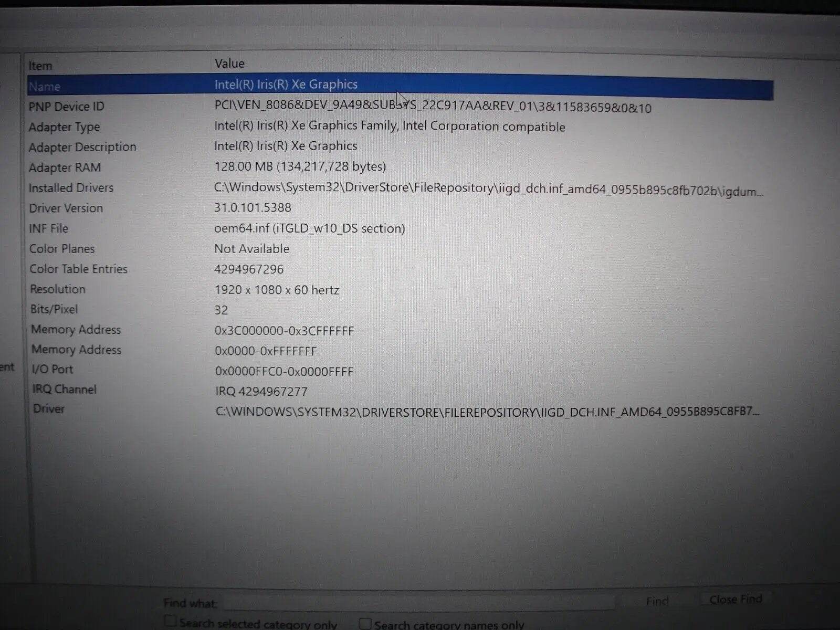Tick 'Search category names only' checkbox

tap(365, 624)
